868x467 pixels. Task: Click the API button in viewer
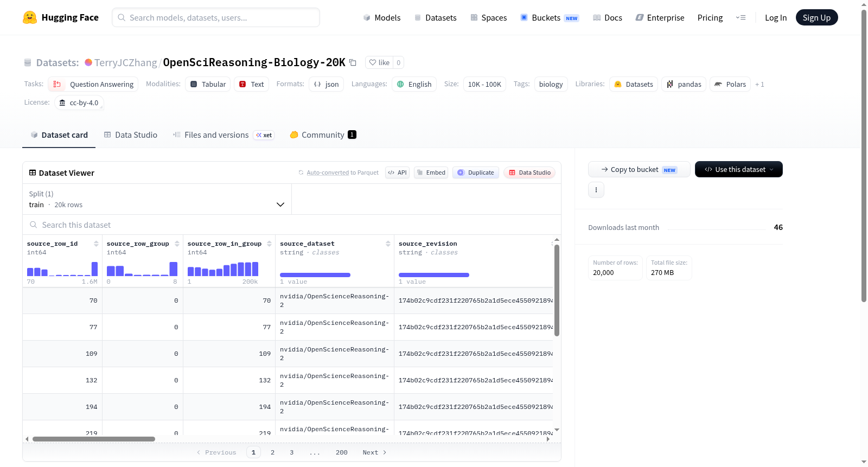pos(397,172)
